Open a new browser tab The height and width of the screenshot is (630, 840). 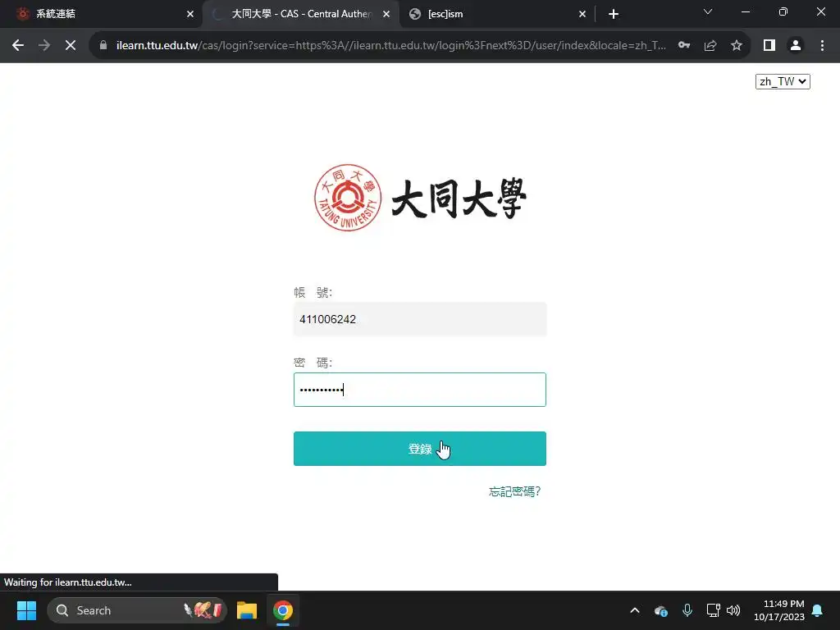pos(614,14)
